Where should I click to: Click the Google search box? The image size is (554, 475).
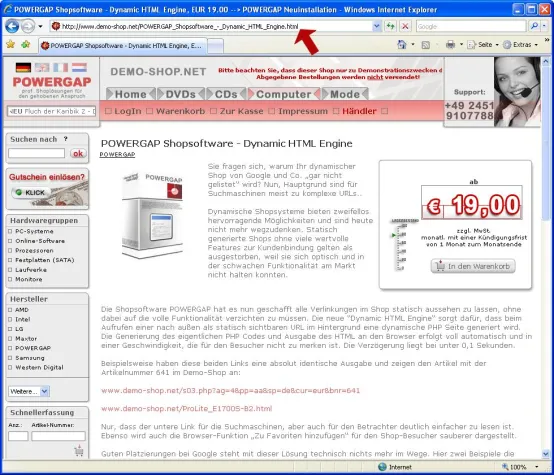pyautogui.click(x=471, y=26)
